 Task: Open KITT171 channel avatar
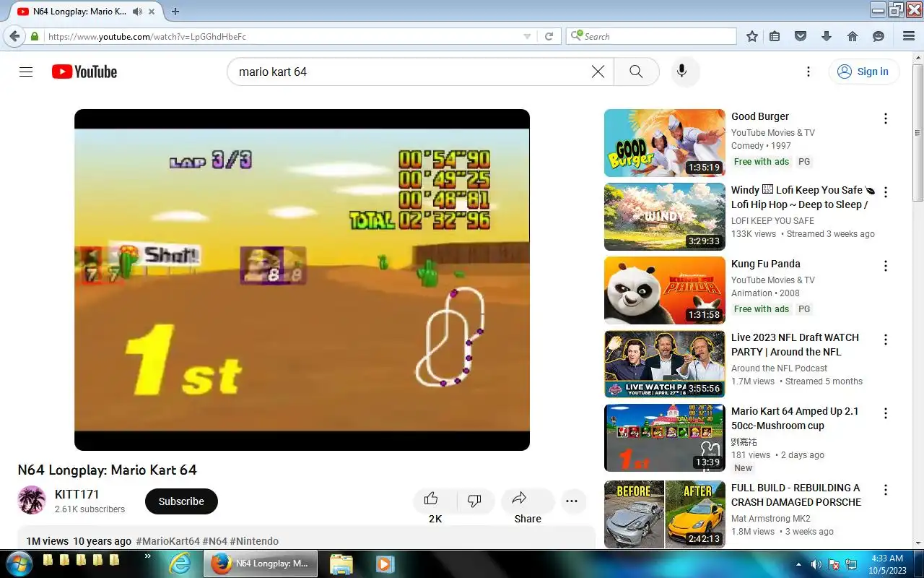32,500
